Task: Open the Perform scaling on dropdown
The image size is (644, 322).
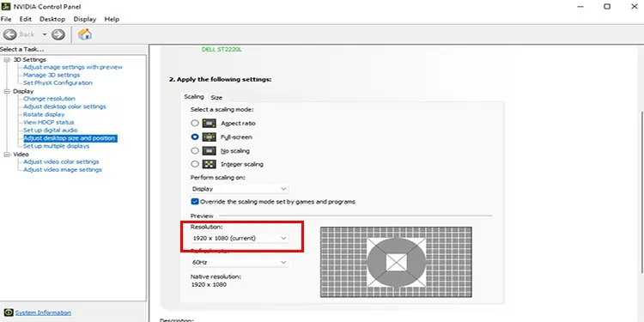Action: tap(240, 189)
